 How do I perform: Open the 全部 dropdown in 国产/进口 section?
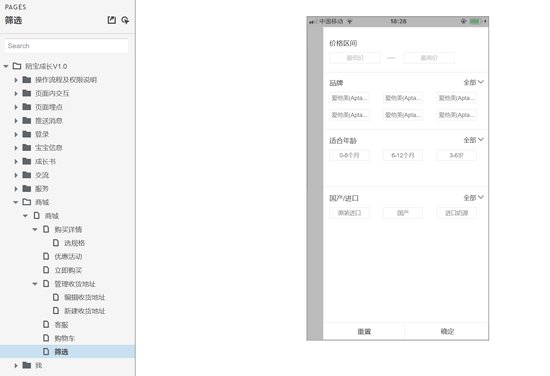pos(474,197)
